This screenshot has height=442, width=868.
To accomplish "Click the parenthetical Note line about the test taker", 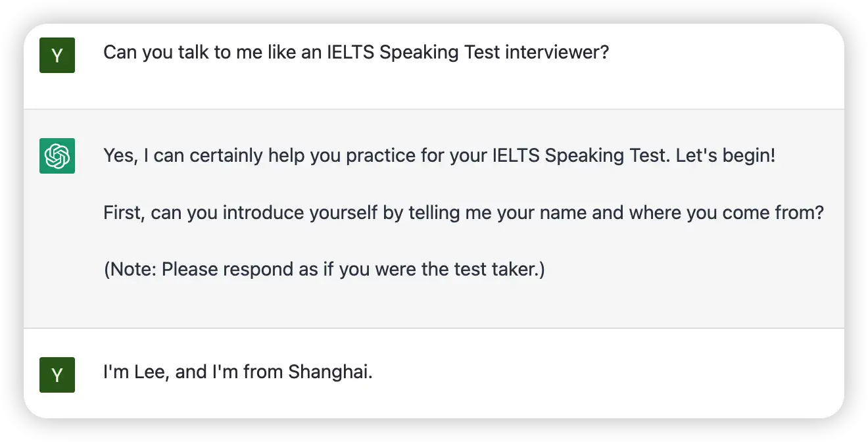I will click(x=324, y=270).
